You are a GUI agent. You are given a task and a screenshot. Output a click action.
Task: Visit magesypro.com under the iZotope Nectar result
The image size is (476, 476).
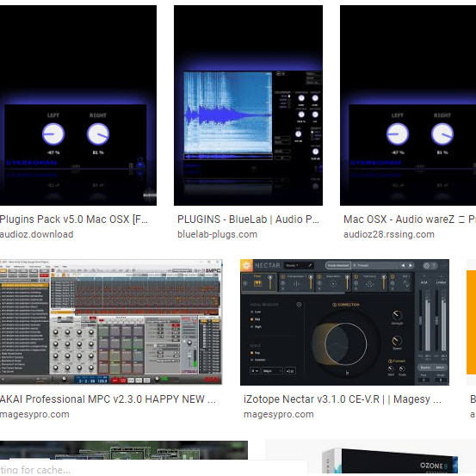point(279,414)
